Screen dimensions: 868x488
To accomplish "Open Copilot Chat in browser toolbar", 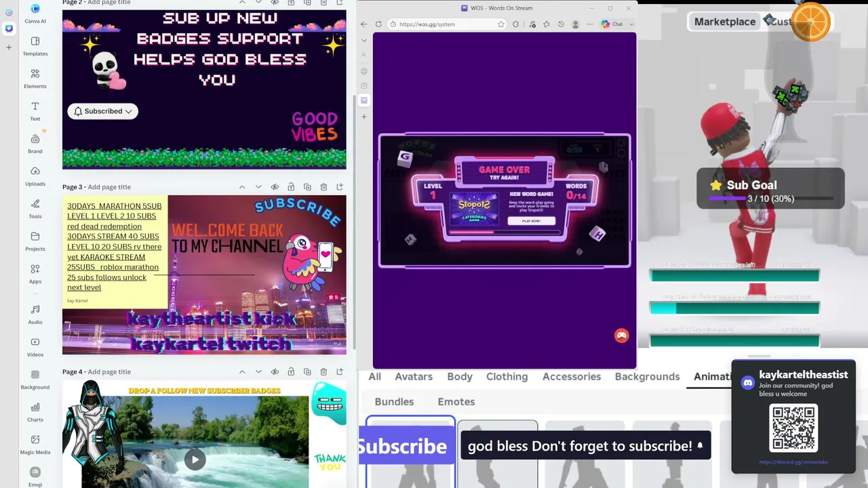I will coord(612,24).
